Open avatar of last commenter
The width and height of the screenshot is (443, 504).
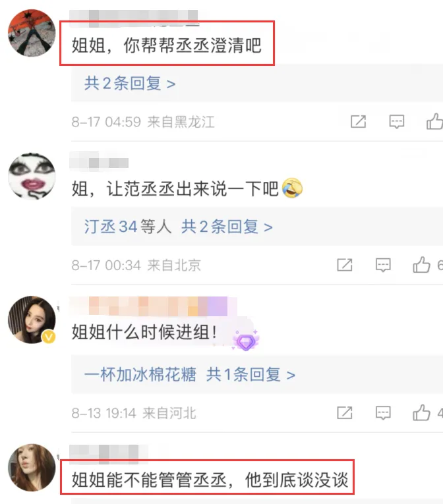click(32, 468)
